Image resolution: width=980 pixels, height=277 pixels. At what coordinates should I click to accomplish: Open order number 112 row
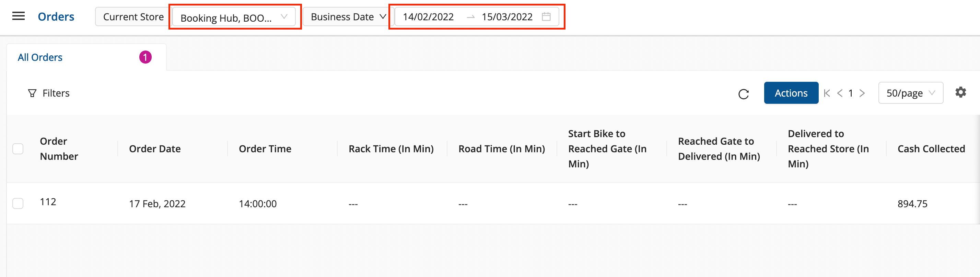coord(48,202)
